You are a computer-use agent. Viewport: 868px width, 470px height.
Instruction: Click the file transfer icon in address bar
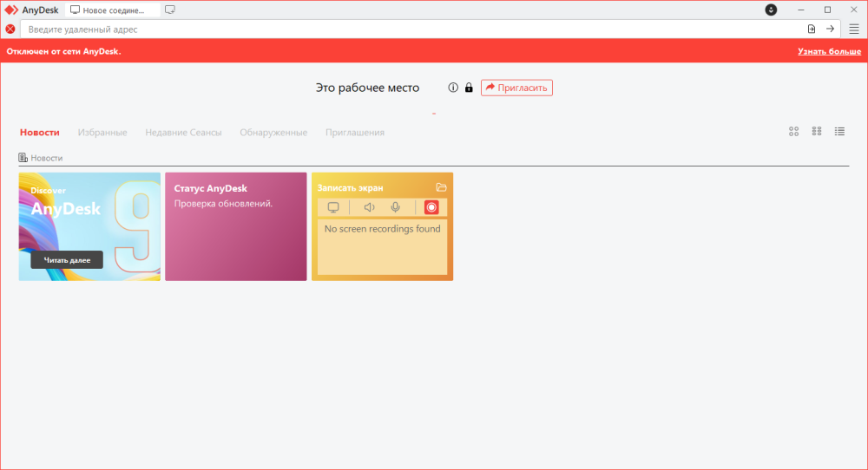[x=812, y=29]
